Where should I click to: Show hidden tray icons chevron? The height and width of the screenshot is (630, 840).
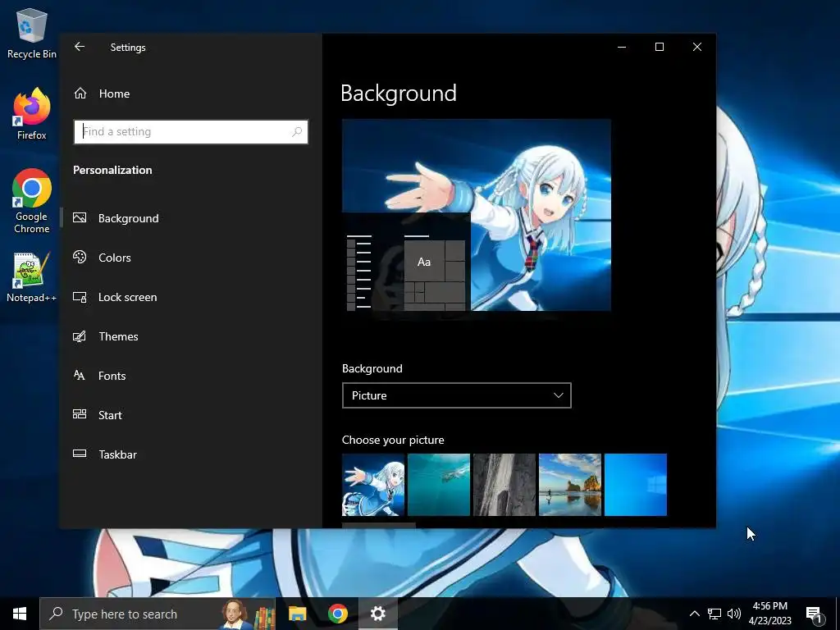[694, 614]
